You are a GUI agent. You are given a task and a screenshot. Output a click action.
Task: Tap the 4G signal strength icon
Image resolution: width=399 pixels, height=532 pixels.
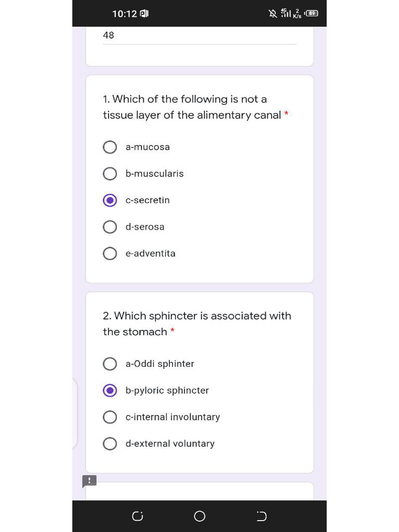[x=285, y=14]
